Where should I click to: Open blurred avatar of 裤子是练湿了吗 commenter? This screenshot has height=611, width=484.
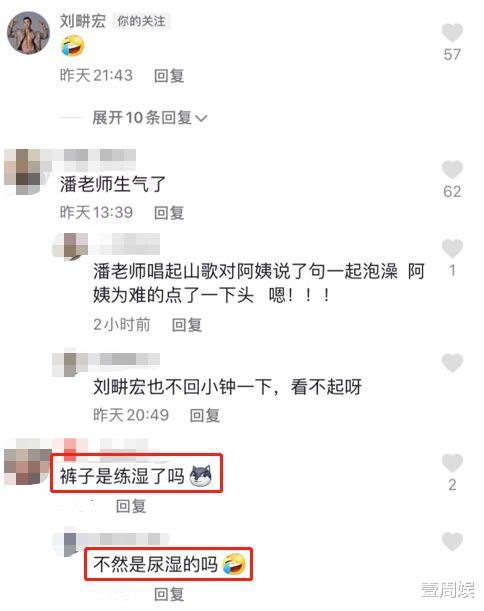coord(27,462)
